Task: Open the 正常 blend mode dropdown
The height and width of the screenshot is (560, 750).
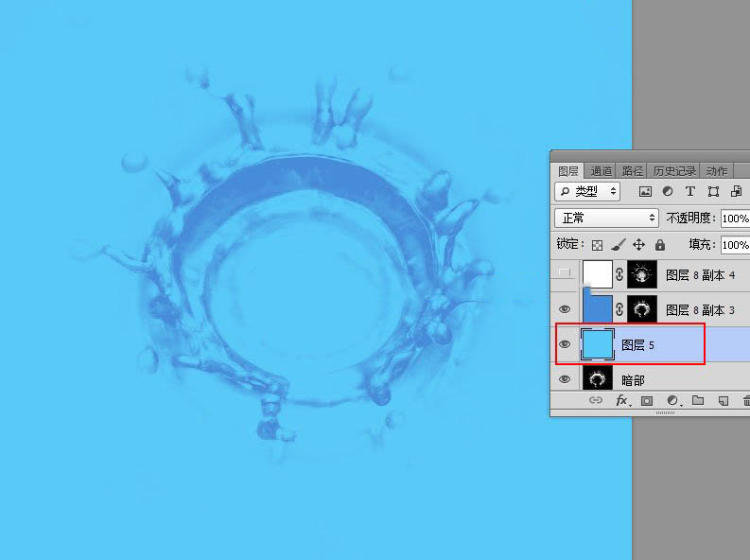Action: click(x=606, y=219)
